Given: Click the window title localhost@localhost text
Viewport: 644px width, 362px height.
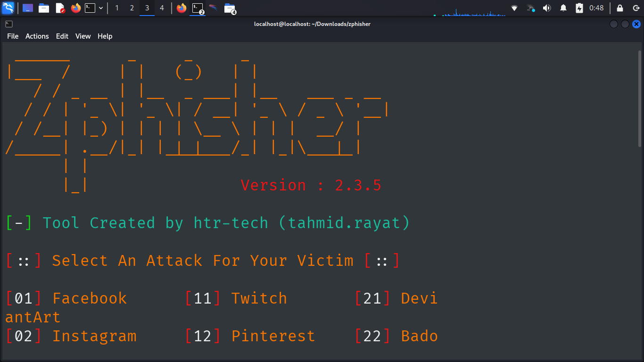Looking at the screenshot, I should pos(312,24).
